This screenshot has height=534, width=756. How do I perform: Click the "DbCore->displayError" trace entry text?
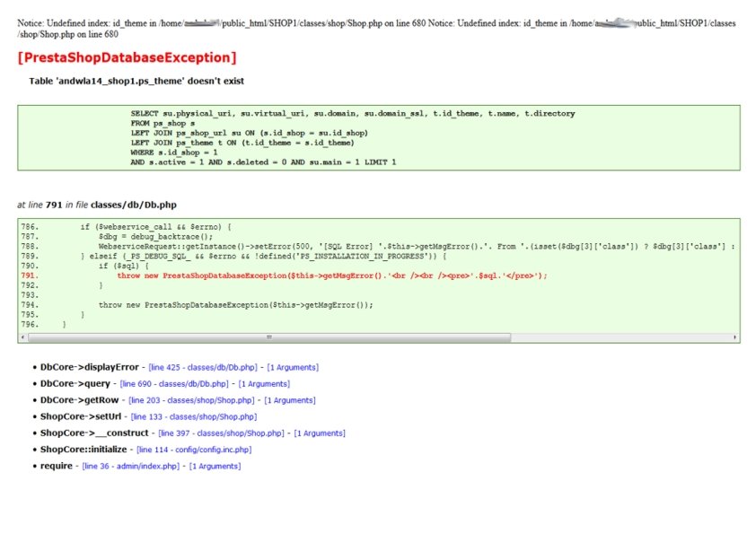click(89, 367)
